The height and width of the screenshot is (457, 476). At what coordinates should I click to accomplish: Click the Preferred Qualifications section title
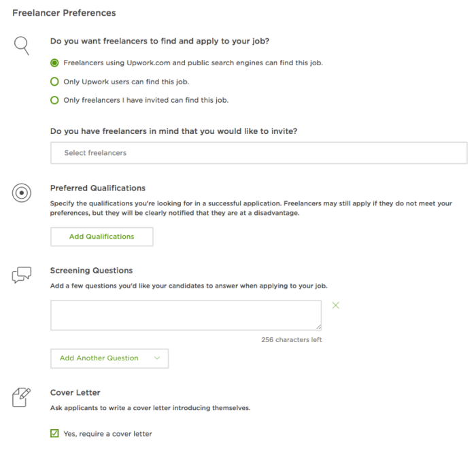(x=98, y=188)
